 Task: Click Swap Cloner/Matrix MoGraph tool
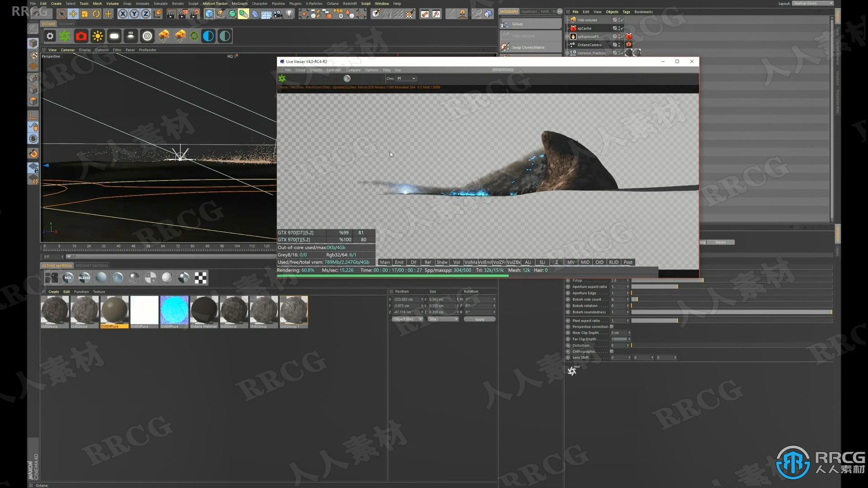531,47
